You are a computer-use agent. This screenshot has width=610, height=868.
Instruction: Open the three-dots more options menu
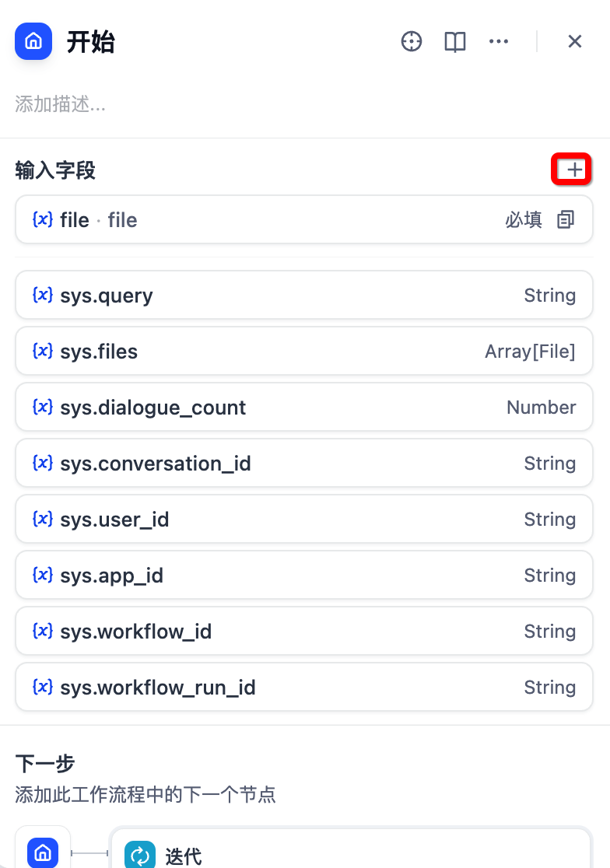[x=499, y=41]
